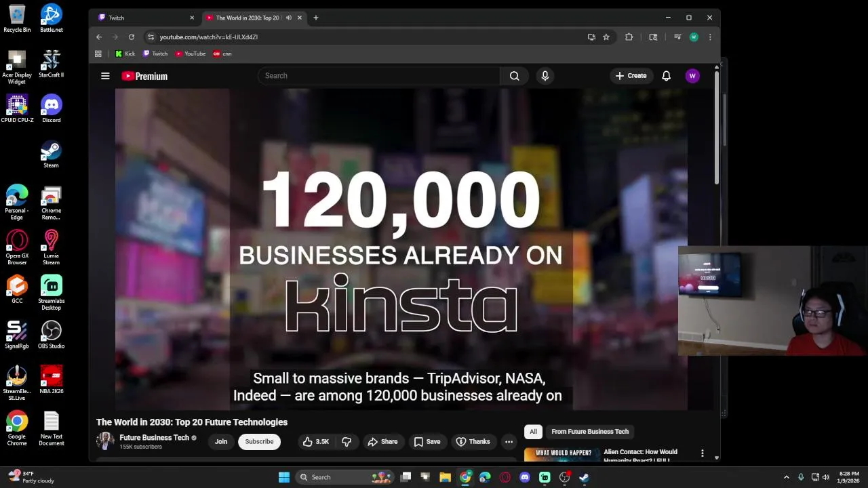
Task: Click the YouTube Premium logo
Action: 144,76
